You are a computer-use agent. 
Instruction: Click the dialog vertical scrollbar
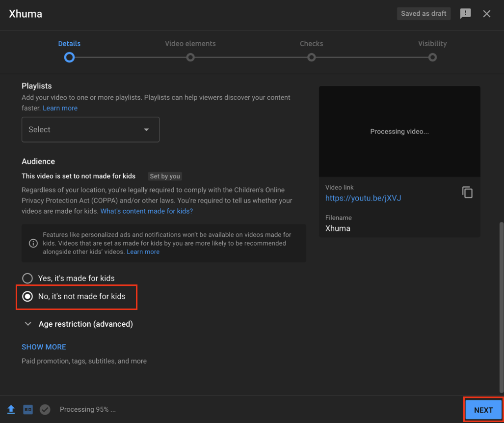501,307
